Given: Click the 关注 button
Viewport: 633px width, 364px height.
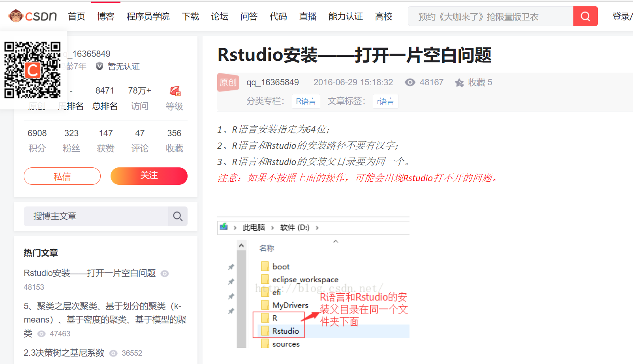Looking at the screenshot, I should 149,176.
